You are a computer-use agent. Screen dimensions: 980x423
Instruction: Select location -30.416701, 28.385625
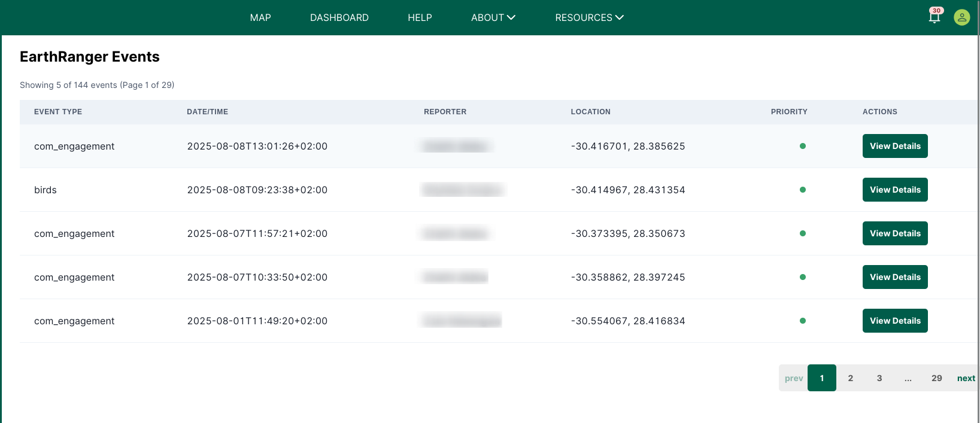628,146
